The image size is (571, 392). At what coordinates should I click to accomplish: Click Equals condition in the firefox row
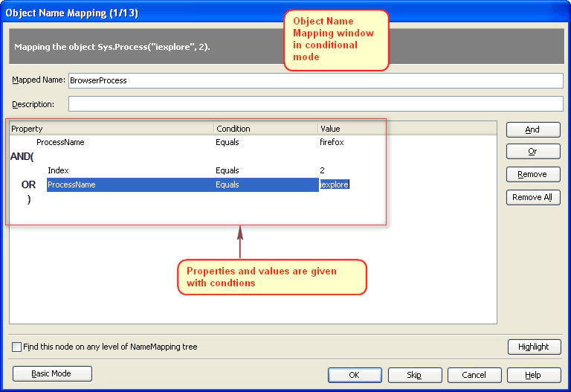228,142
